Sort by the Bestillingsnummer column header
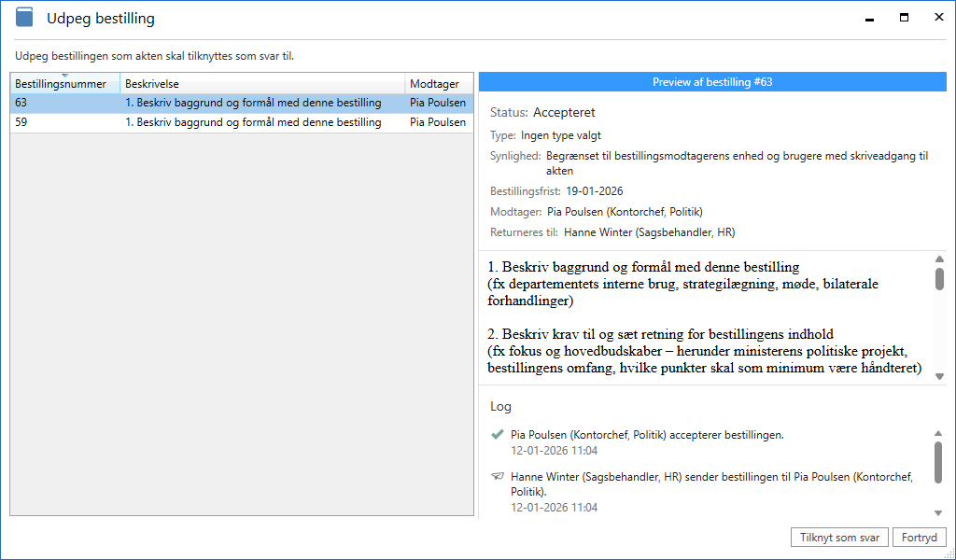This screenshot has height=560, width=956. pyautogui.click(x=61, y=85)
